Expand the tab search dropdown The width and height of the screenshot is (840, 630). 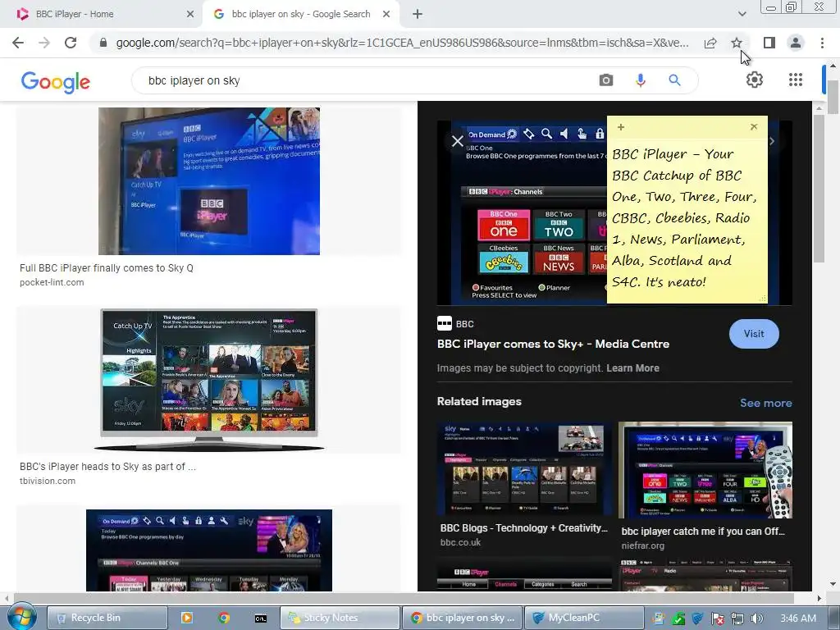pos(742,14)
